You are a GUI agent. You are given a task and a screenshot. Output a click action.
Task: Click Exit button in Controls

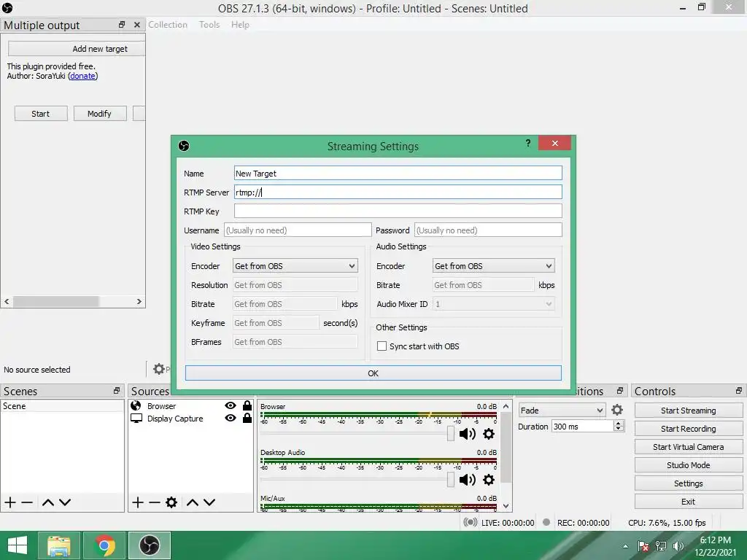coord(689,502)
